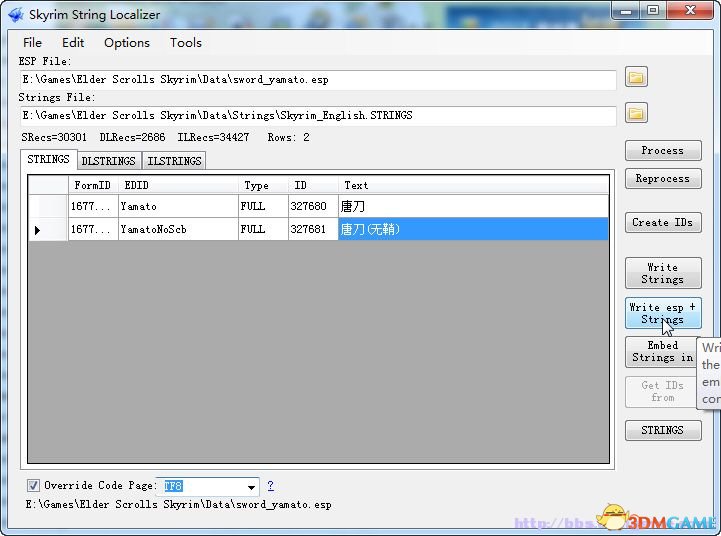
Task: Switch to the ILSTRINGS tab
Action: pyautogui.click(x=174, y=161)
